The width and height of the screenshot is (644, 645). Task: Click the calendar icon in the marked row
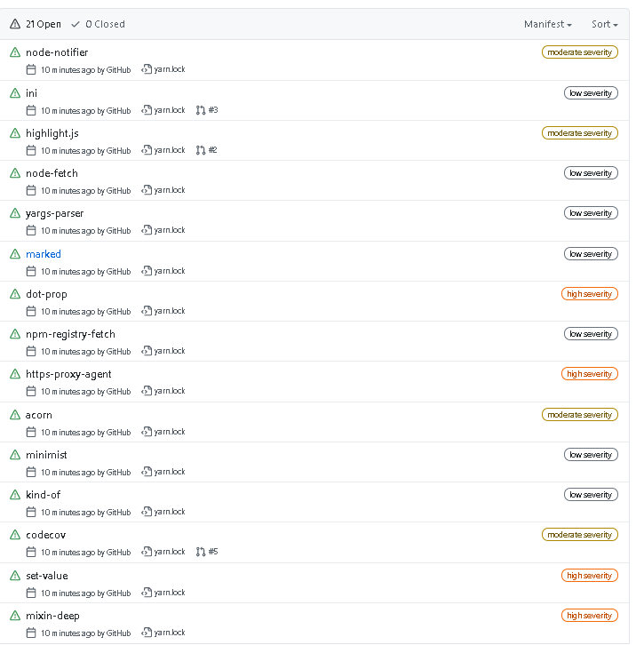(31, 271)
